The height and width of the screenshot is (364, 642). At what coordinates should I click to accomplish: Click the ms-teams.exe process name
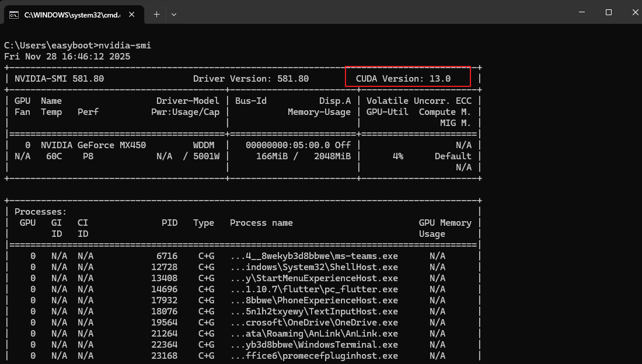313,256
